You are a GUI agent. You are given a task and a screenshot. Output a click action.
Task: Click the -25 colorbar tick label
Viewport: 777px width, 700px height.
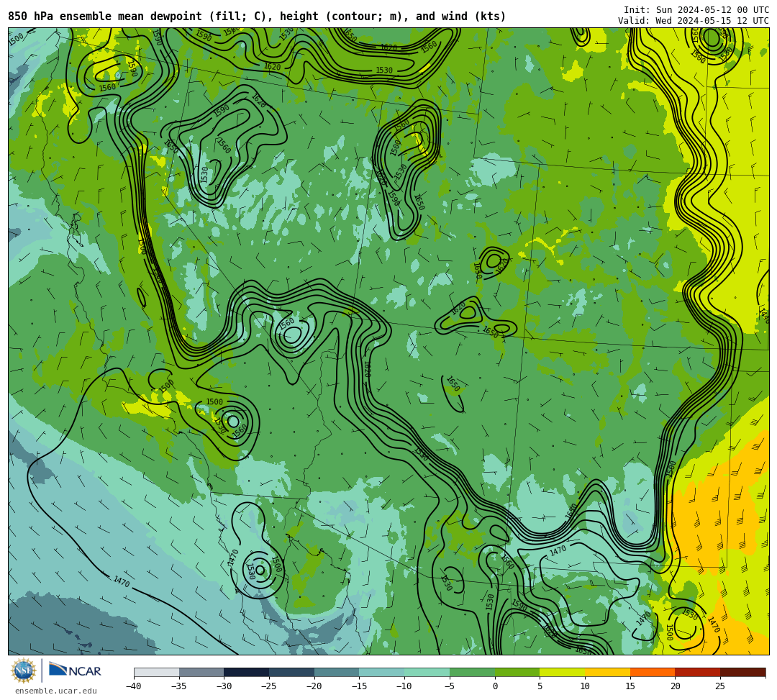pos(268,686)
